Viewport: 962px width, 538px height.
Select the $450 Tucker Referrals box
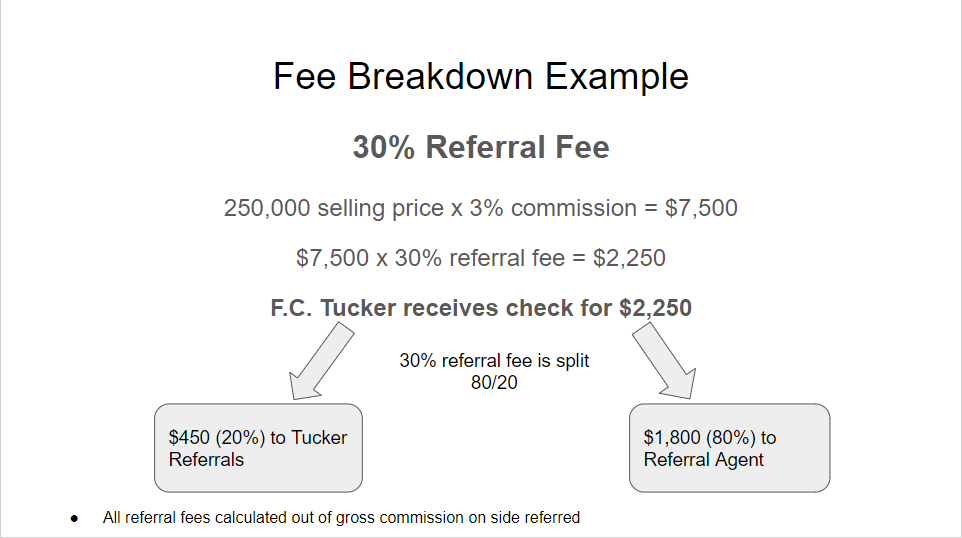click(x=258, y=448)
